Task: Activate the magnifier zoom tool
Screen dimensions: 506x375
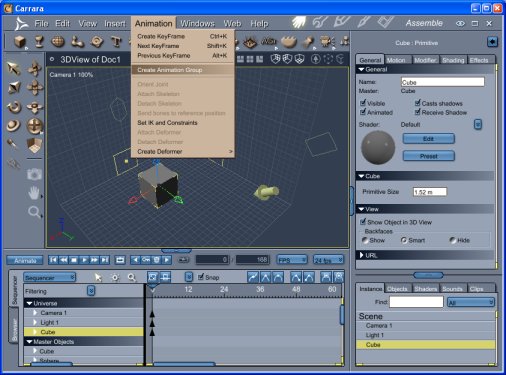Action: pos(34,212)
